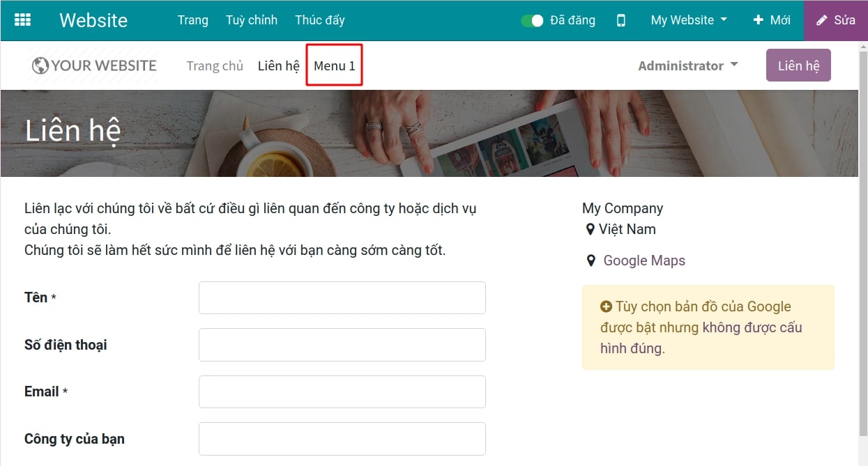Click the pencil icon on Sửa button
Screen dimensions: 868x466
click(x=823, y=20)
